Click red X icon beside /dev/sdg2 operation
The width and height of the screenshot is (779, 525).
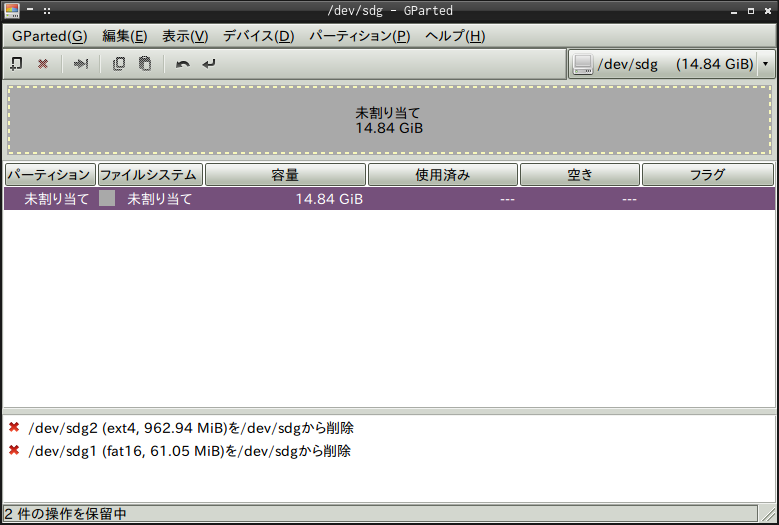click(14, 427)
